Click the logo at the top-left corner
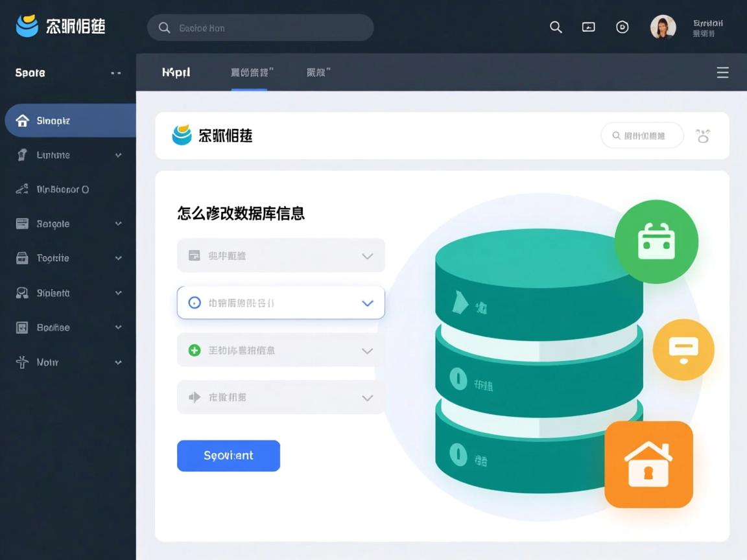Viewport: 747px width, 560px height. [27, 26]
